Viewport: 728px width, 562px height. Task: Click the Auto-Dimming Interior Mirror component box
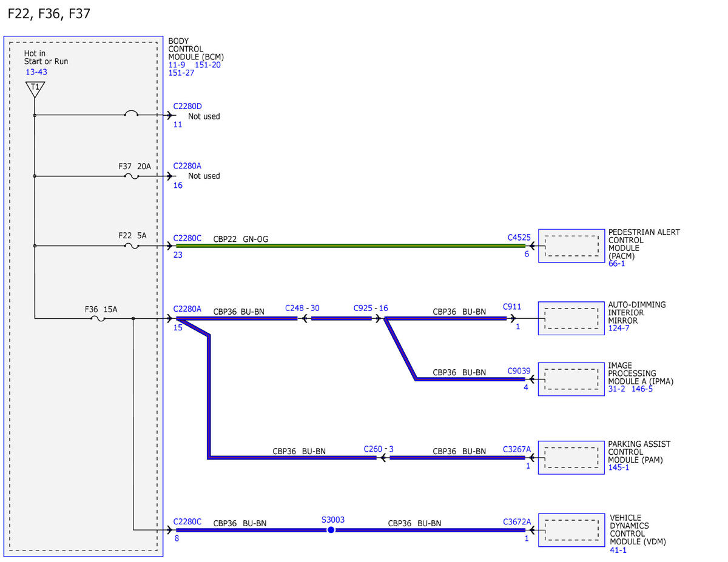click(571, 318)
